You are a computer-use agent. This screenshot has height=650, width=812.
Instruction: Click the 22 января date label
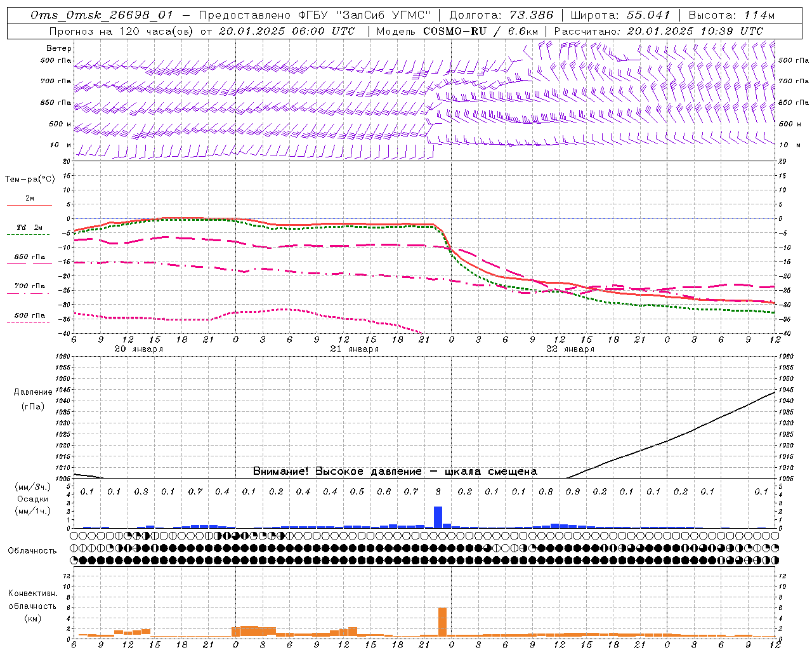570,349
